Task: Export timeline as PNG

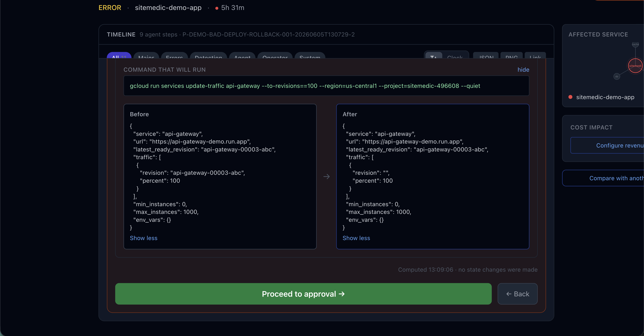Action: coord(511,55)
